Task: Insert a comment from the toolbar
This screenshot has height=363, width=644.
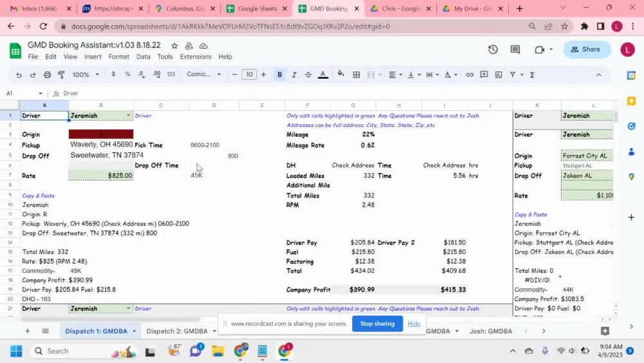Action: tap(484, 74)
